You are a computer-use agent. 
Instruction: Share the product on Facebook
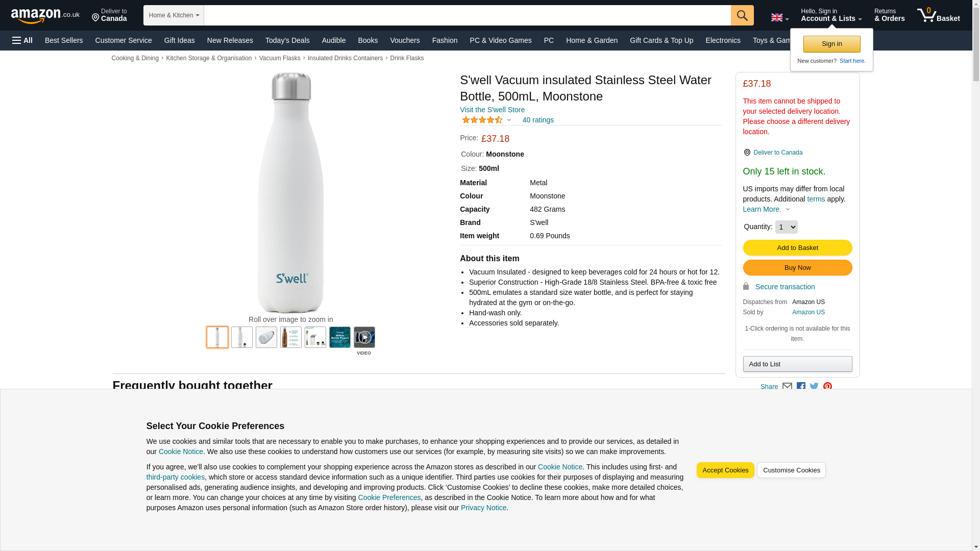point(801,387)
